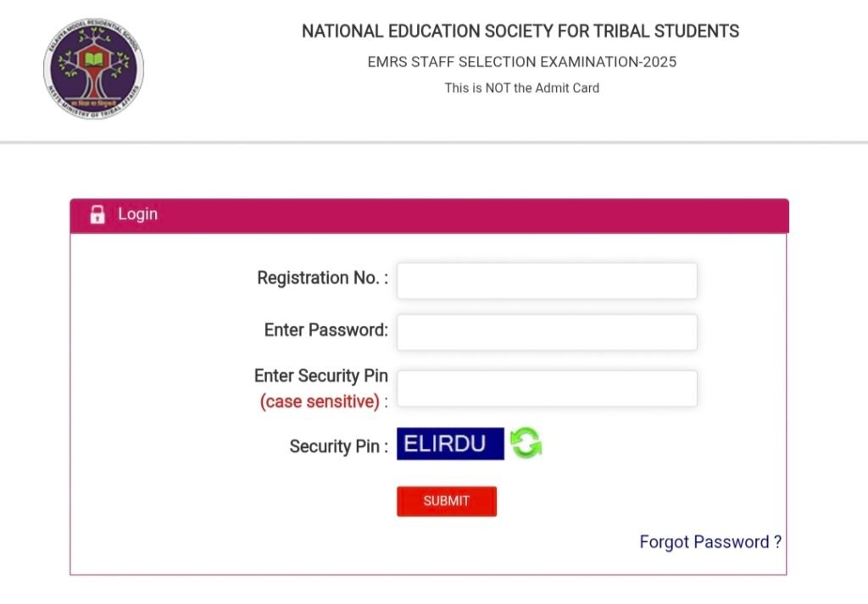Click the Enter Security Pin label
868x604 pixels.
[x=320, y=376]
